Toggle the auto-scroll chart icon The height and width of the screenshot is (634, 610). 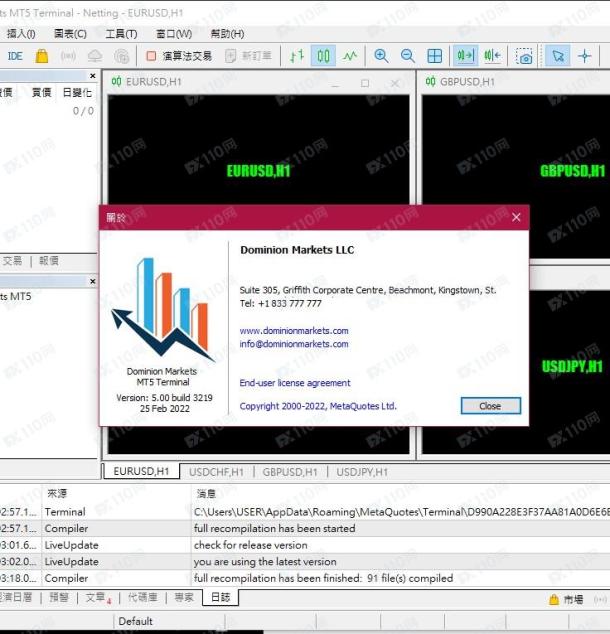pos(466,56)
